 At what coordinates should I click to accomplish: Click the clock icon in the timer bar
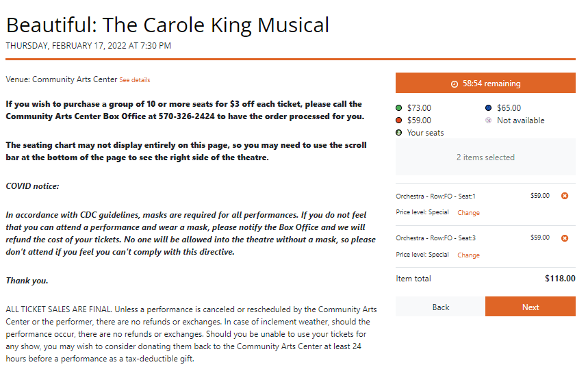[454, 84]
